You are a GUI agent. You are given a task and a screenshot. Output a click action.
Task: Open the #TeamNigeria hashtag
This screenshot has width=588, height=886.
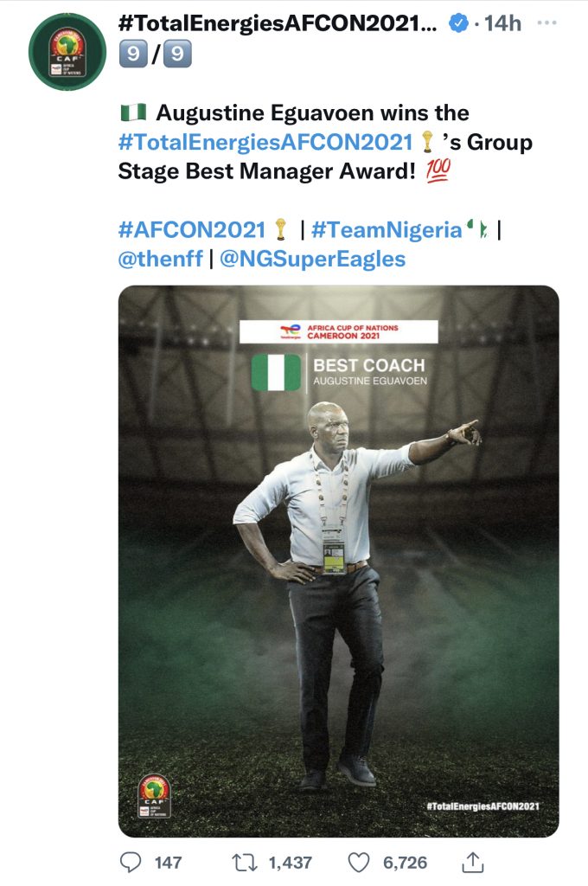point(386,229)
